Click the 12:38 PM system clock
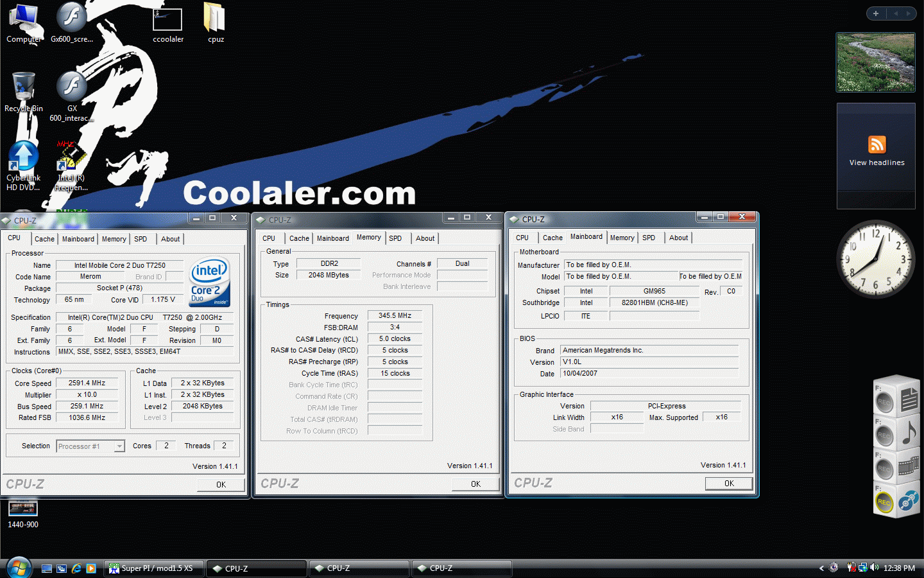This screenshot has width=924, height=578. pyautogui.click(x=899, y=568)
